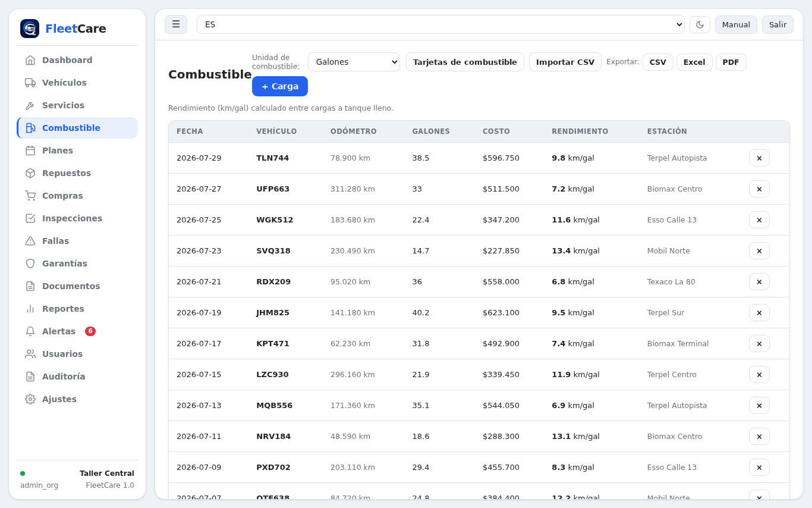This screenshot has width=812, height=508.
Task: Click Taller Central organization name
Action: tap(107, 473)
